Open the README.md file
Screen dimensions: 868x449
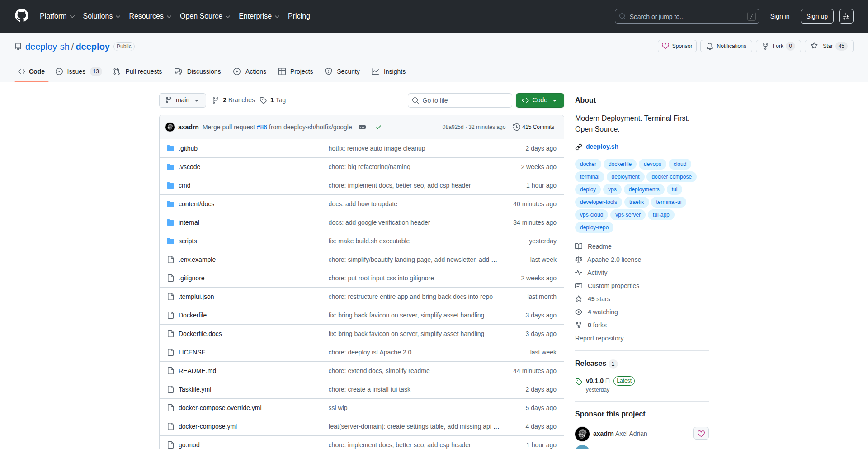pos(197,371)
